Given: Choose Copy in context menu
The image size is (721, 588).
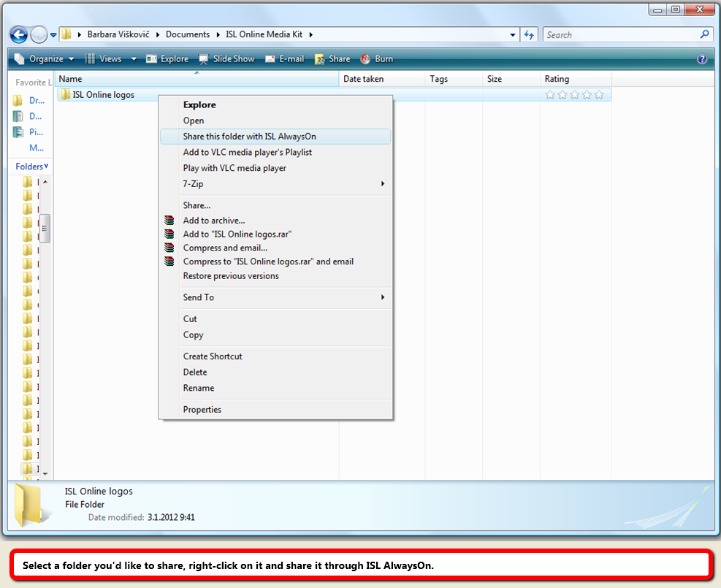Looking at the screenshot, I should pyautogui.click(x=275, y=335).
